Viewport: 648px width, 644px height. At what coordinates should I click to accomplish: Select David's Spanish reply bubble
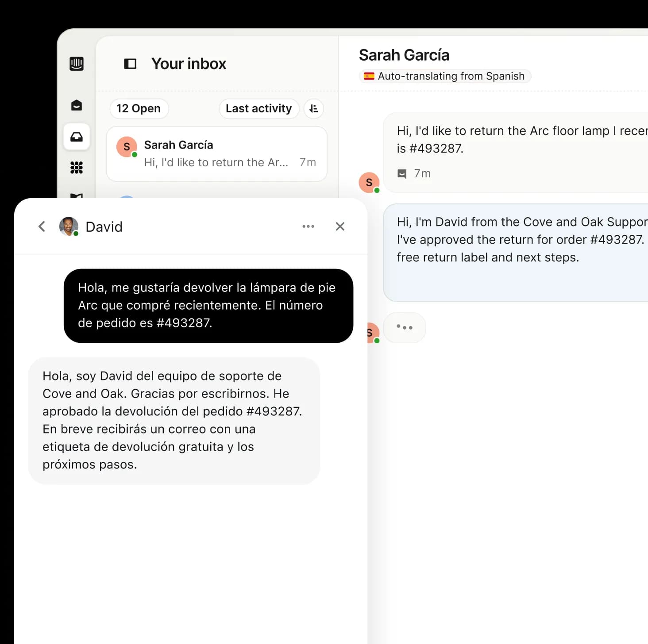pos(174,421)
